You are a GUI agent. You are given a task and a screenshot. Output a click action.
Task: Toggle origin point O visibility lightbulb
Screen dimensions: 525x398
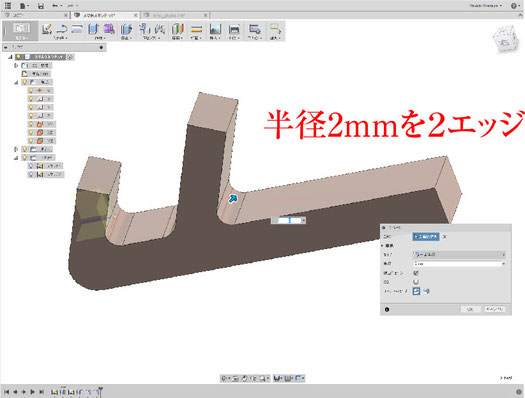[31, 90]
